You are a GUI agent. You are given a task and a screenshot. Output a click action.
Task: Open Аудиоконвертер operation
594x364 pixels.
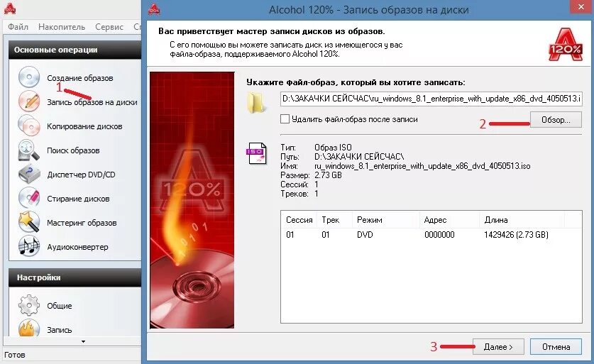77,247
